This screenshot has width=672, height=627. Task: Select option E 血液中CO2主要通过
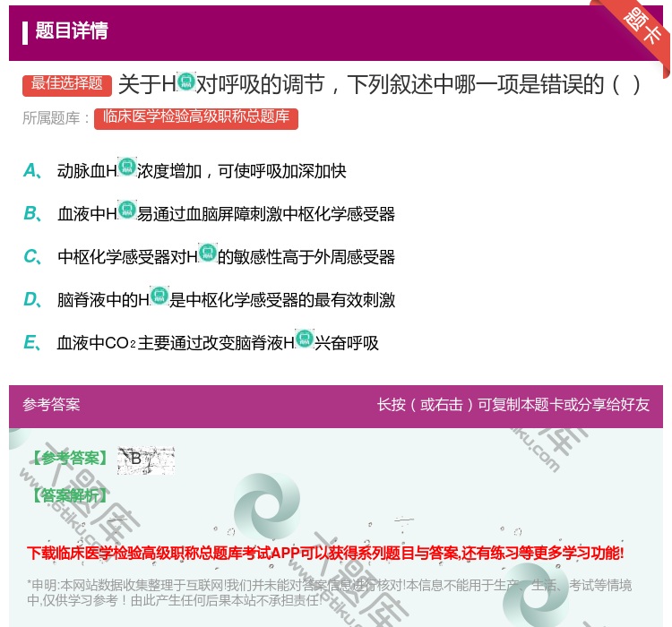[201, 342]
